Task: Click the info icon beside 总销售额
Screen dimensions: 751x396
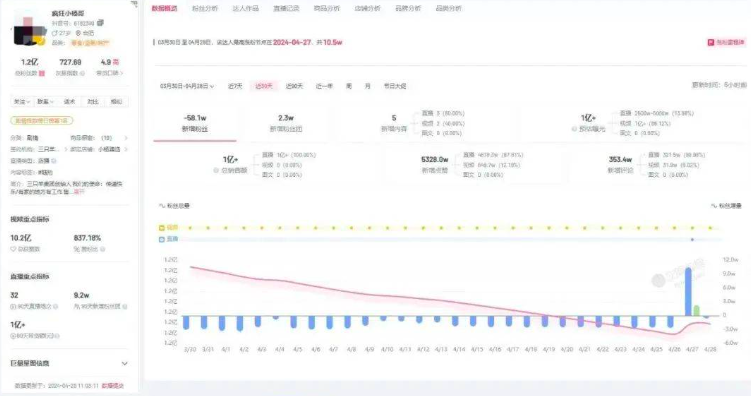Action: pyautogui.click(x=216, y=170)
